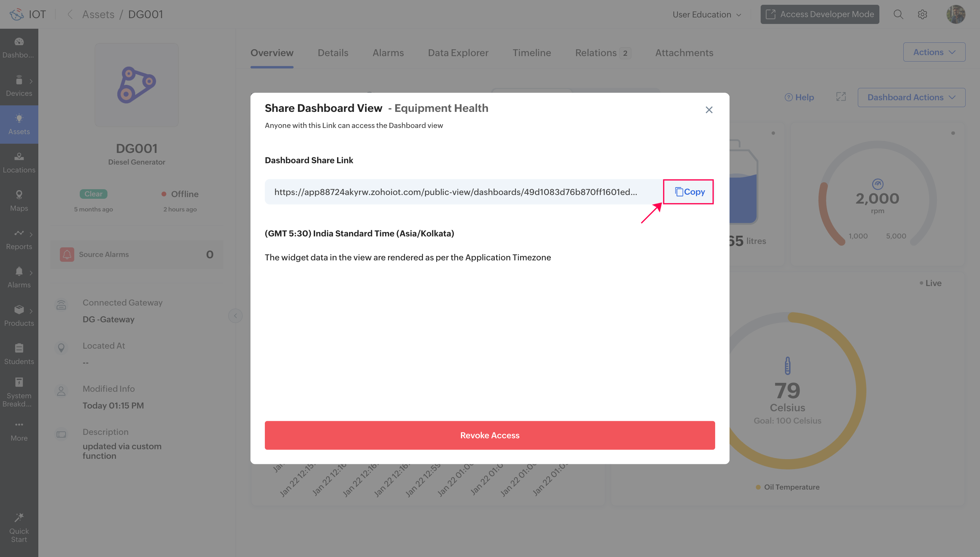980x557 pixels.
Task: Open Dashboard in the sidebar
Action: tap(19, 48)
